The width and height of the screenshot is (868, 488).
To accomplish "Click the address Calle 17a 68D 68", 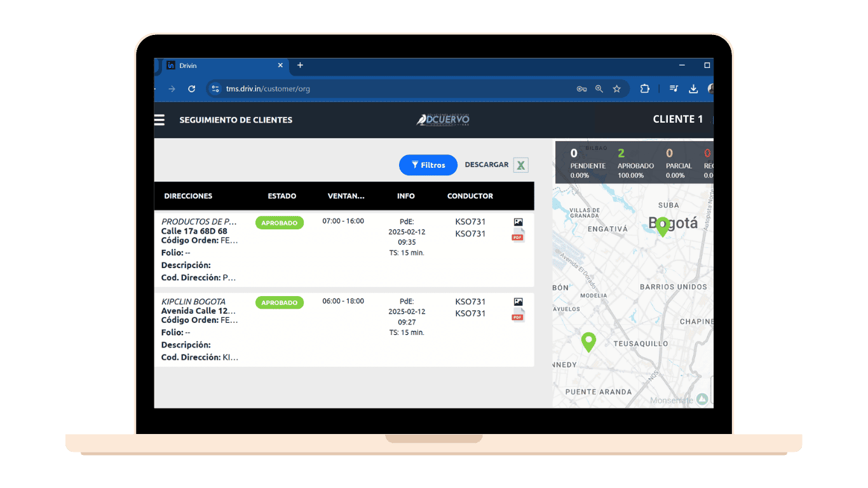I will (x=194, y=231).
